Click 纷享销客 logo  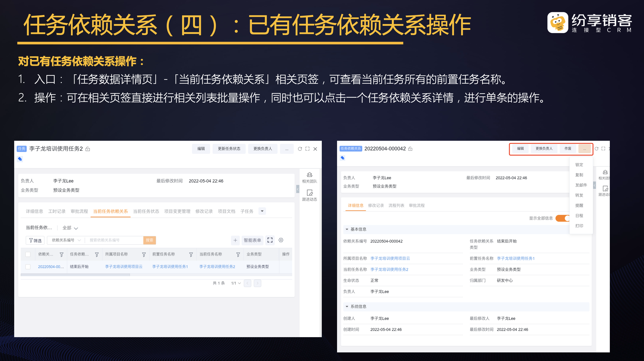click(590, 23)
